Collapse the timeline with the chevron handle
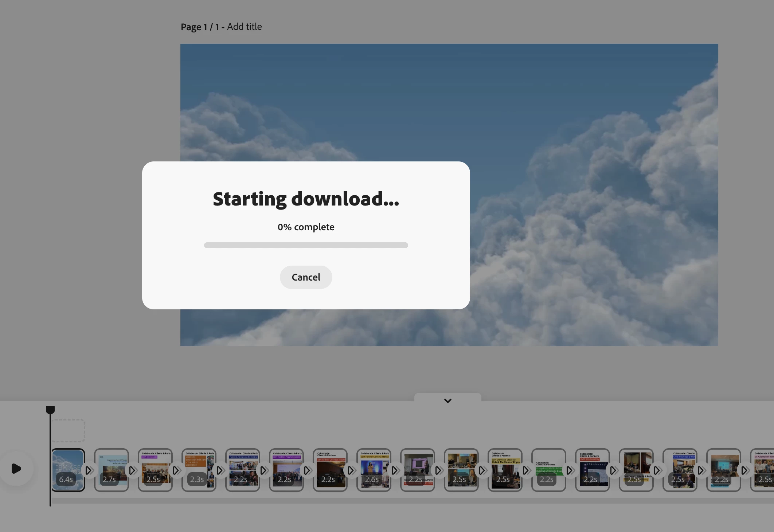The image size is (774, 532). point(447,400)
